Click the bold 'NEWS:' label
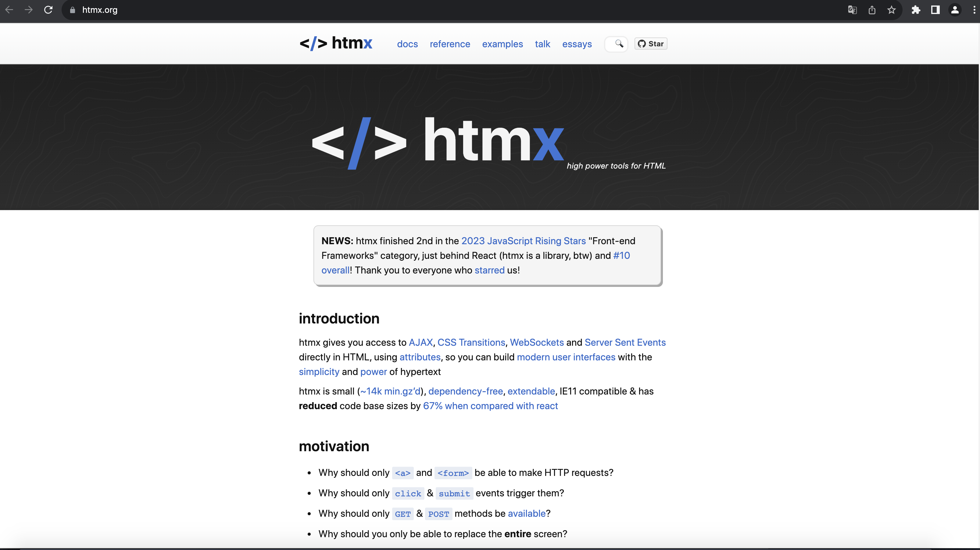This screenshot has height=550, width=980. 337,241
